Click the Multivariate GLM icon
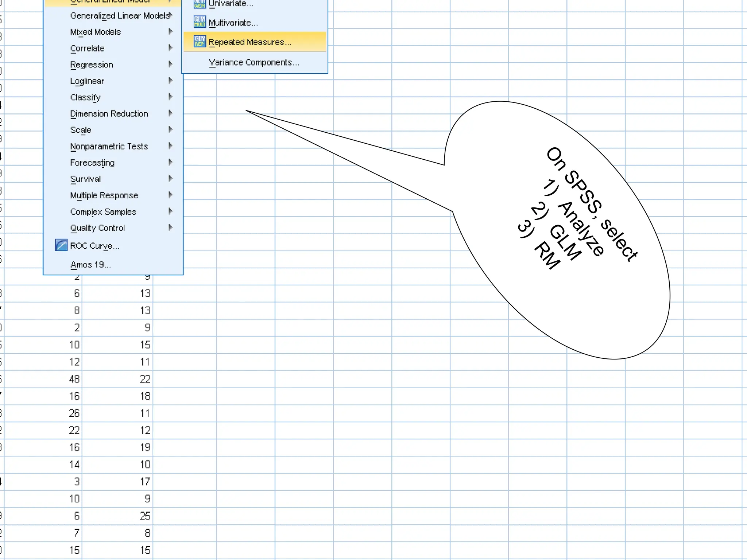Image resolution: width=747 pixels, height=560 pixels. point(200,22)
